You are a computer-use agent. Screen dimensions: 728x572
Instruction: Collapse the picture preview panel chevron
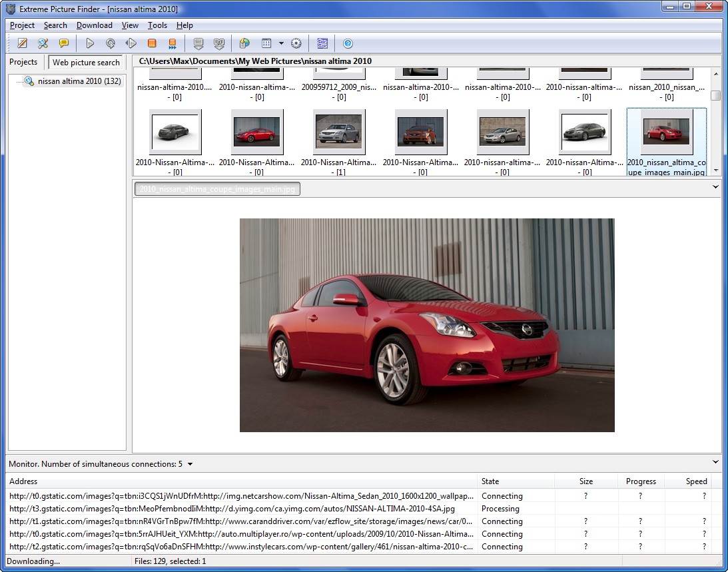point(715,187)
